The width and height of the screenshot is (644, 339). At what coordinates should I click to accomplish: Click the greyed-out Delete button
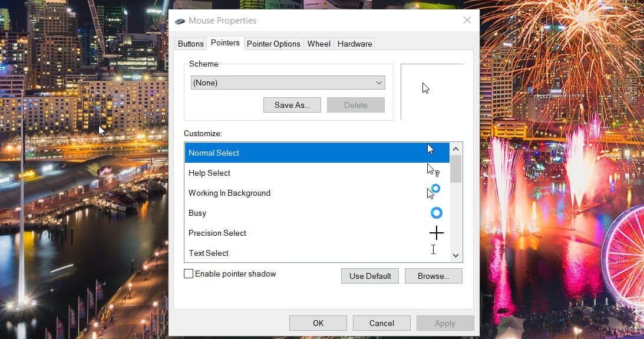356,105
